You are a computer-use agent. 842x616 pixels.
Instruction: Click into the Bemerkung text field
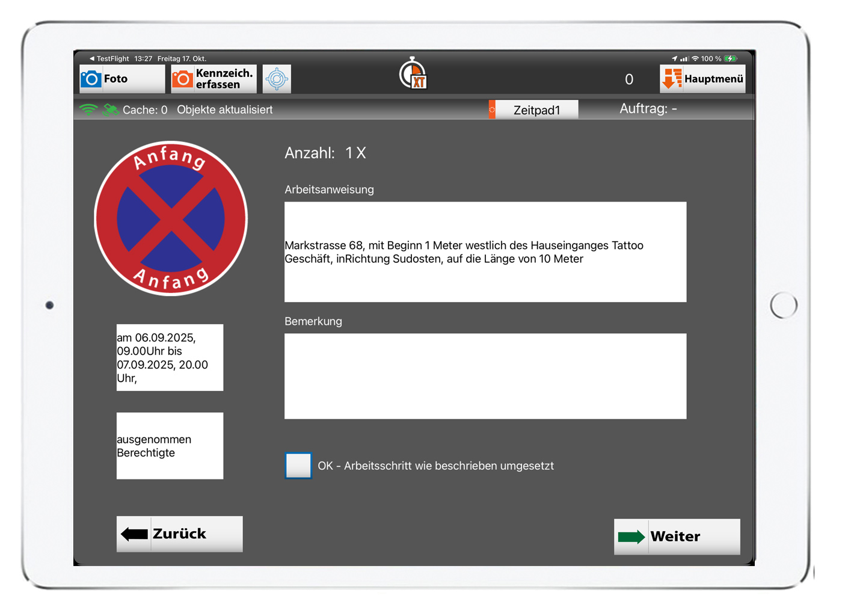tap(485, 376)
